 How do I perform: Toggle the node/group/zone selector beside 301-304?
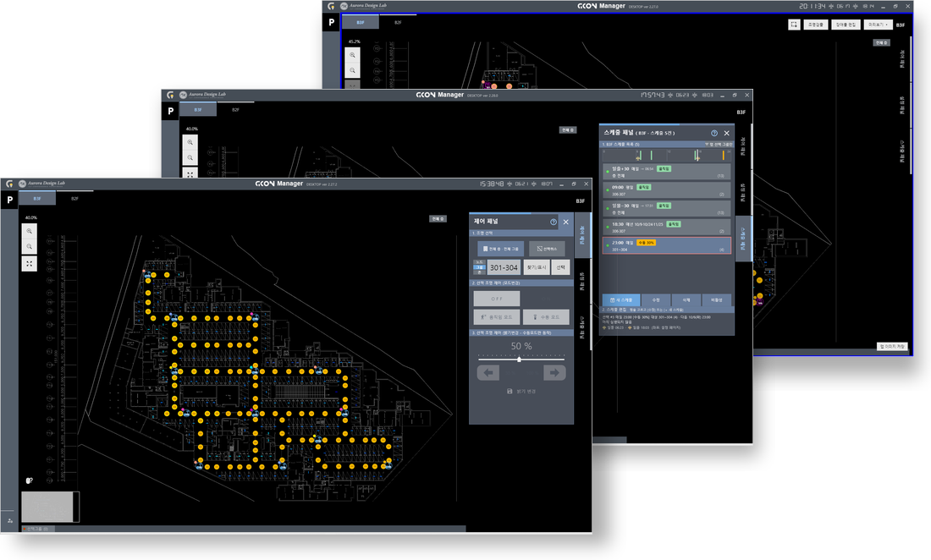coord(479,267)
